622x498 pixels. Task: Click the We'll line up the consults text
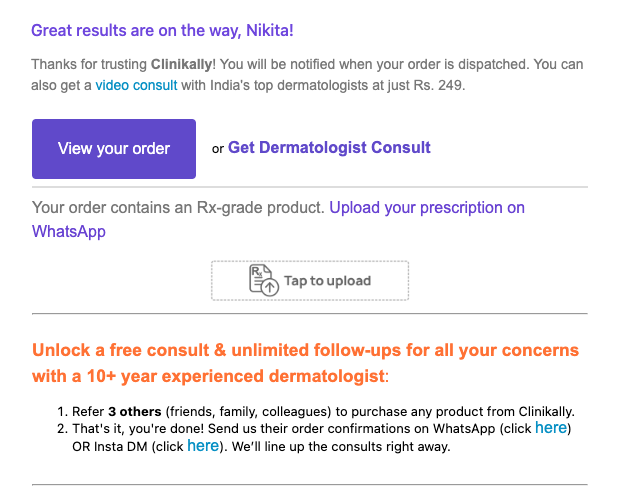(341, 447)
